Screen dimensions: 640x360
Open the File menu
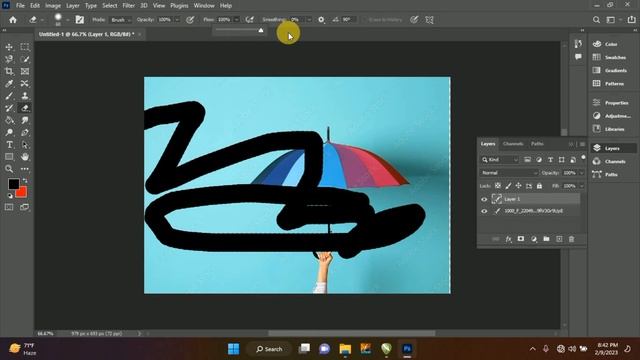click(20, 6)
